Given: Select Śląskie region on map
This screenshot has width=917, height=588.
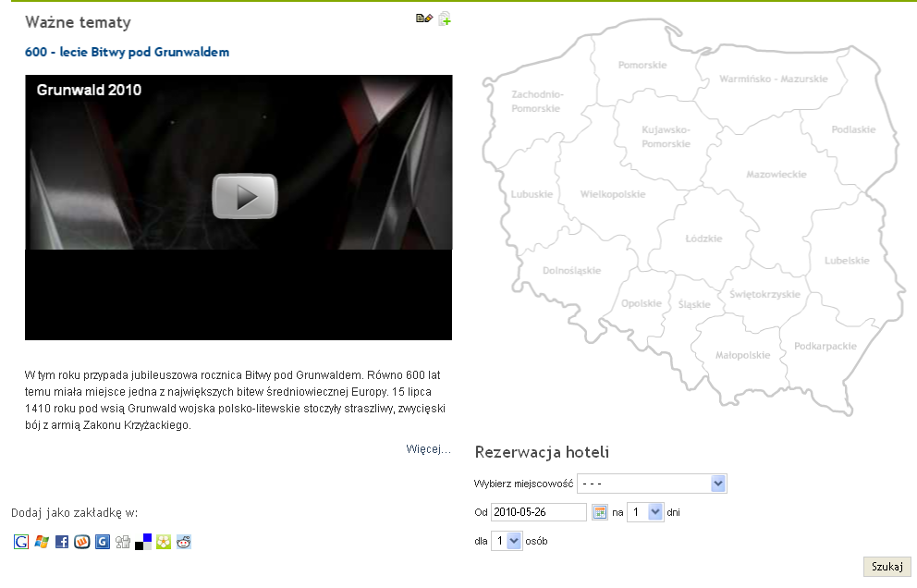Looking at the screenshot, I should [694, 304].
